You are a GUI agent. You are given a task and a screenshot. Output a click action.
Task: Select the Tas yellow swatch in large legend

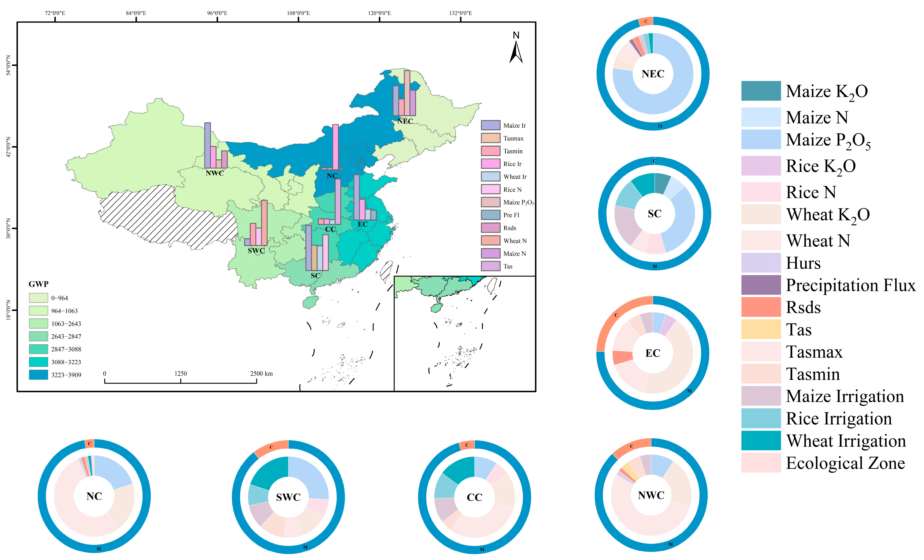[761, 329]
